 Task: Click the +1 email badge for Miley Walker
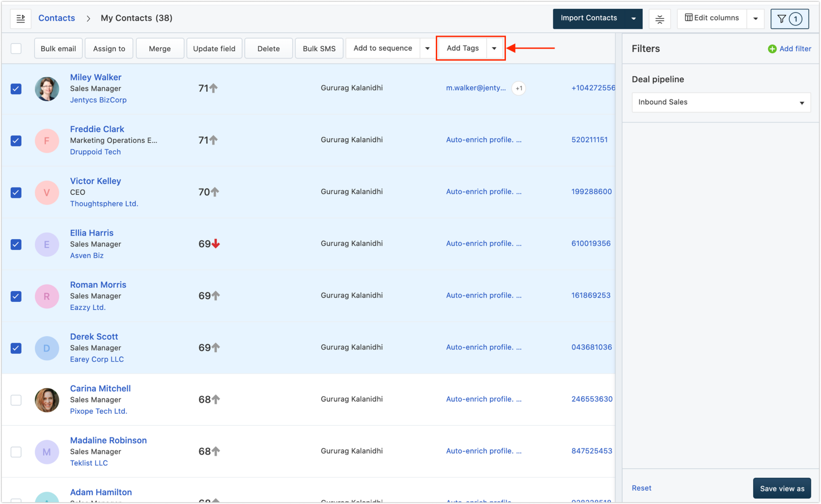click(x=518, y=88)
